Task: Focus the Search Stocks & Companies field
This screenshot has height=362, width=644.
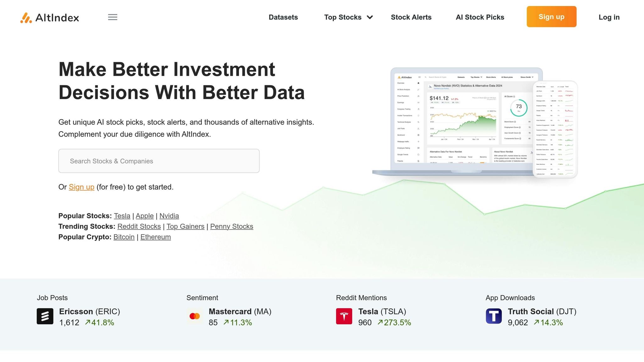Action: click(x=159, y=161)
